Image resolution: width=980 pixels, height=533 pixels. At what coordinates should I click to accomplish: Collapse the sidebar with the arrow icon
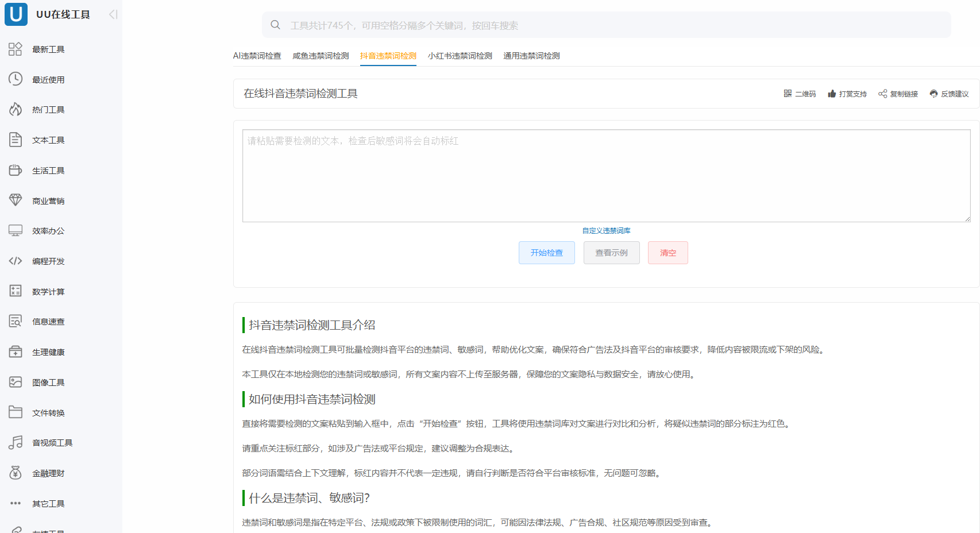(113, 14)
